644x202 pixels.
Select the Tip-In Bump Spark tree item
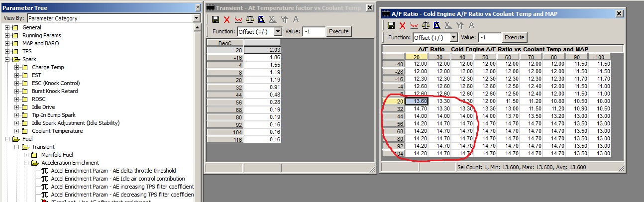click(x=54, y=115)
